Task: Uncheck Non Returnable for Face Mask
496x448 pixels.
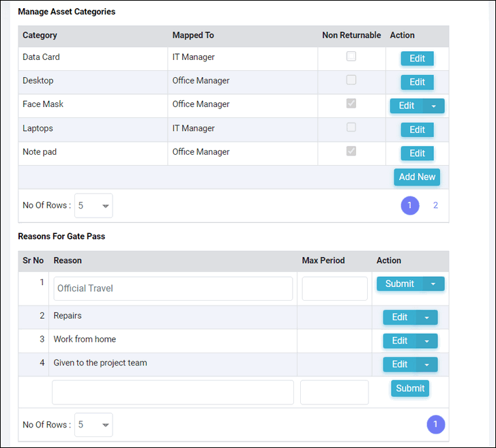Action: click(351, 104)
